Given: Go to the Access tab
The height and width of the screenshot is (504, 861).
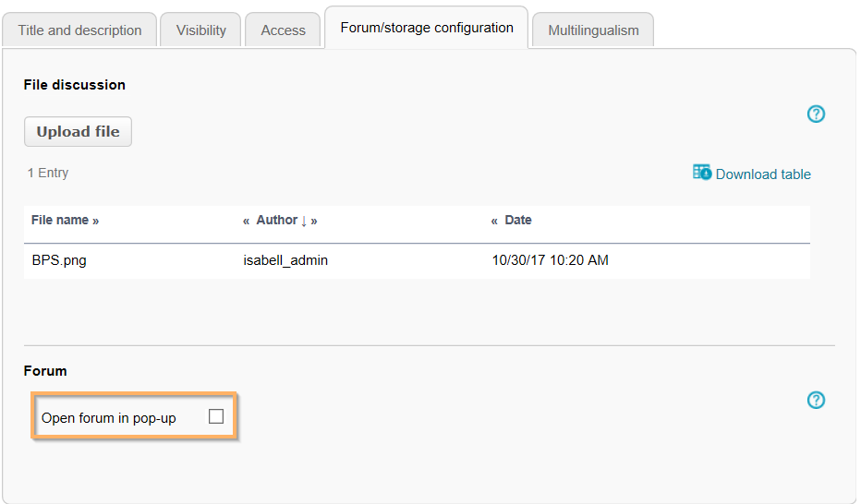Looking at the screenshot, I should click(283, 30).
